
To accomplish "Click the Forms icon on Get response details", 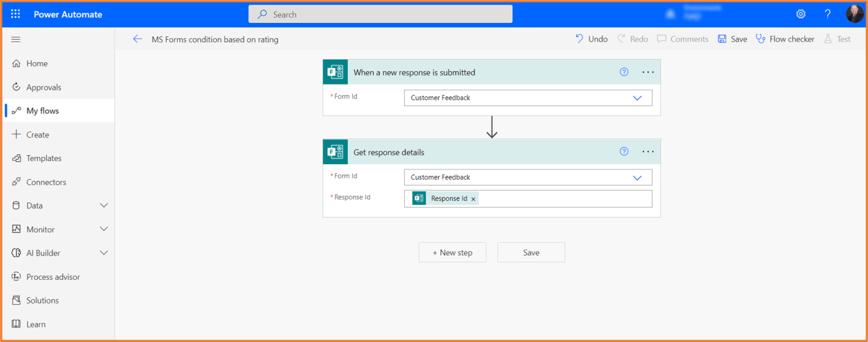I will tap(335, 152).
